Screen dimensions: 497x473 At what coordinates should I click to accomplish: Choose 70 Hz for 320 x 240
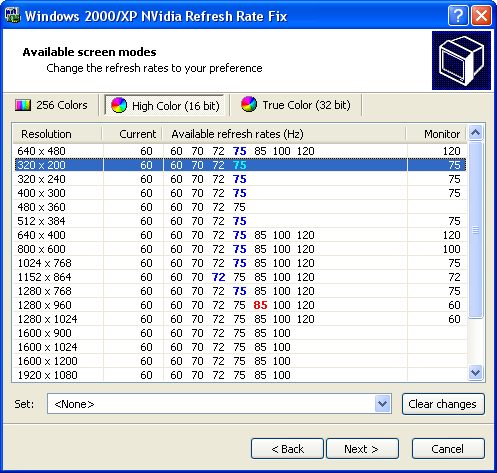pyautogui.click(x=197, y=179)
